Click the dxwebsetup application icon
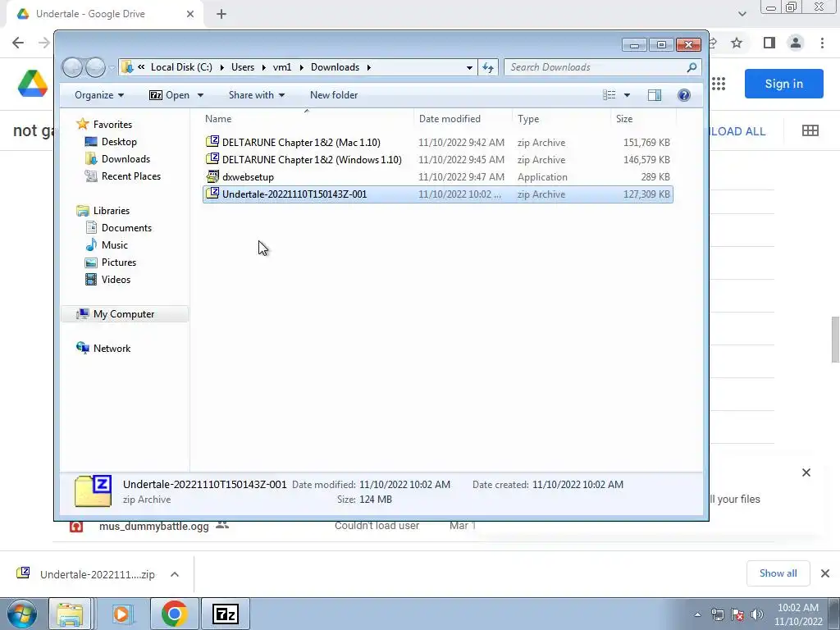 212,176
